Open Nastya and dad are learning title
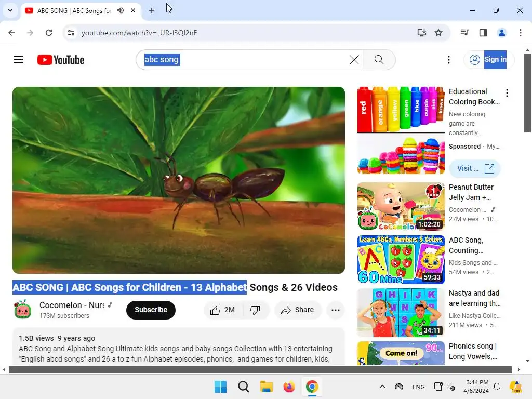 [475, 298]
